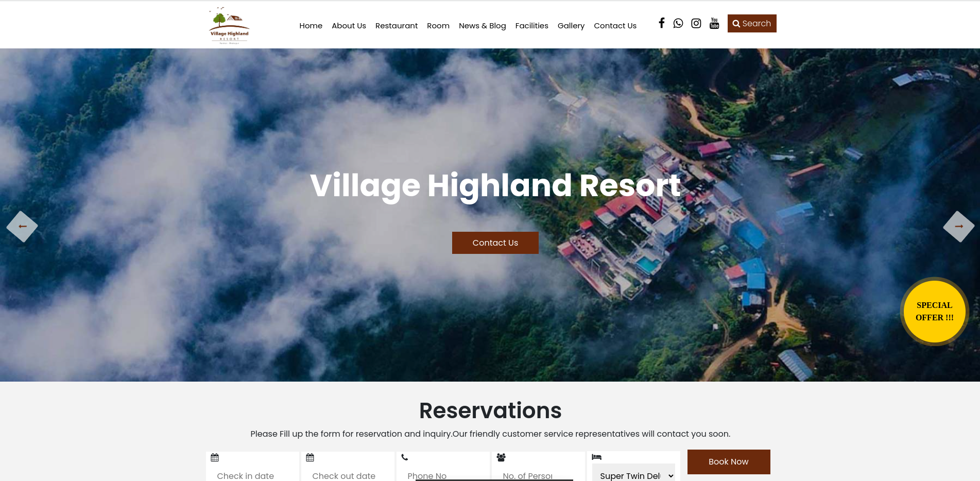Open the WhatsApp icon link
980x481 pixels.
(678, 23)
